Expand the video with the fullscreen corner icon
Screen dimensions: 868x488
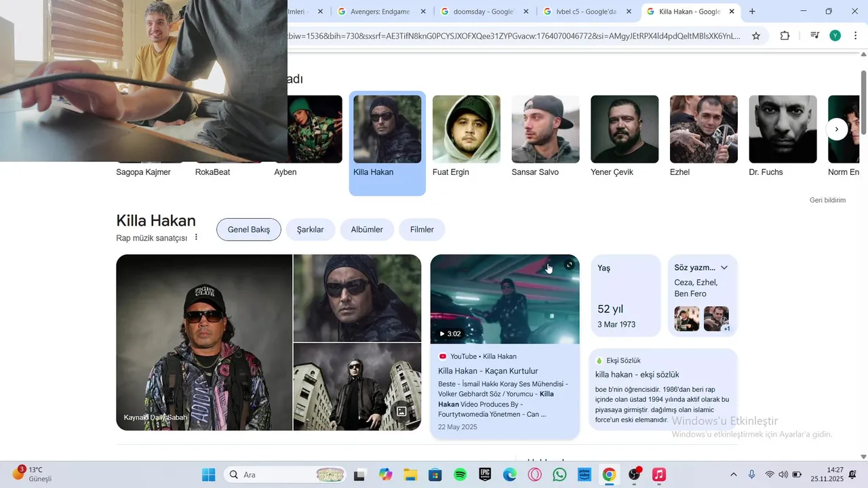pyautogui.click(x=569, y=265)
